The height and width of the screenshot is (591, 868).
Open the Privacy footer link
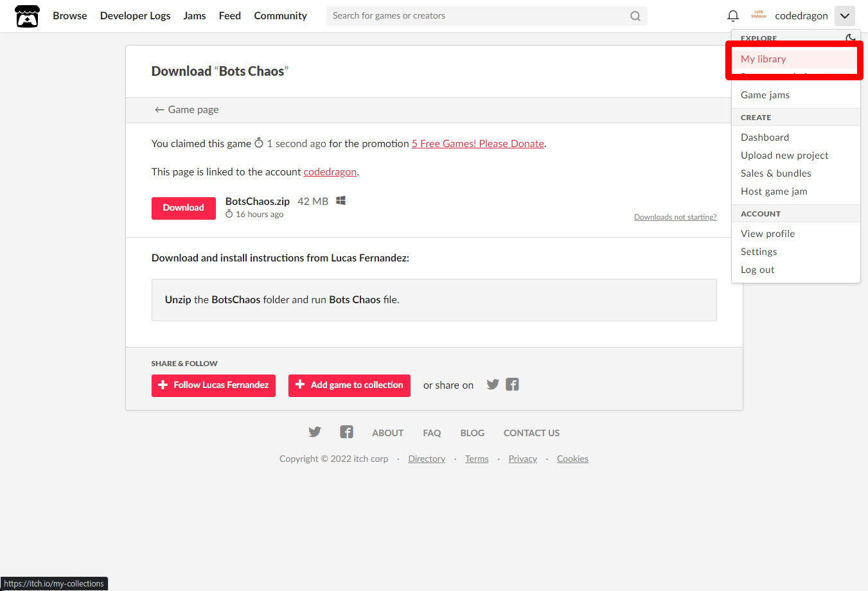(x=522, y=459)
